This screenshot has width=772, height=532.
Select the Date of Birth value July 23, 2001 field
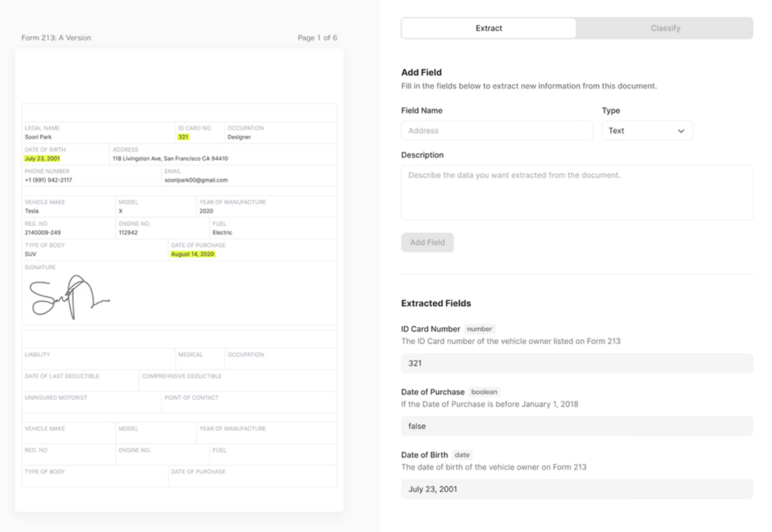(577, 489)
